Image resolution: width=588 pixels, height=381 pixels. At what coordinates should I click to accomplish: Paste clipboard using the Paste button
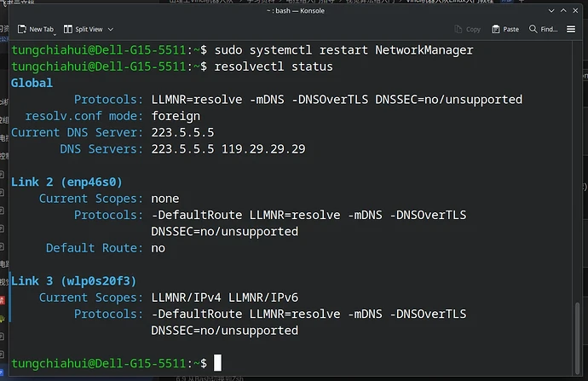(x=504, y=29)
